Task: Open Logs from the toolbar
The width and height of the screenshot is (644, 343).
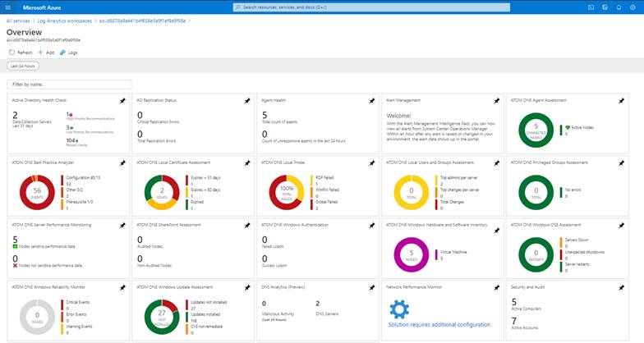Action: click(69, 53)
